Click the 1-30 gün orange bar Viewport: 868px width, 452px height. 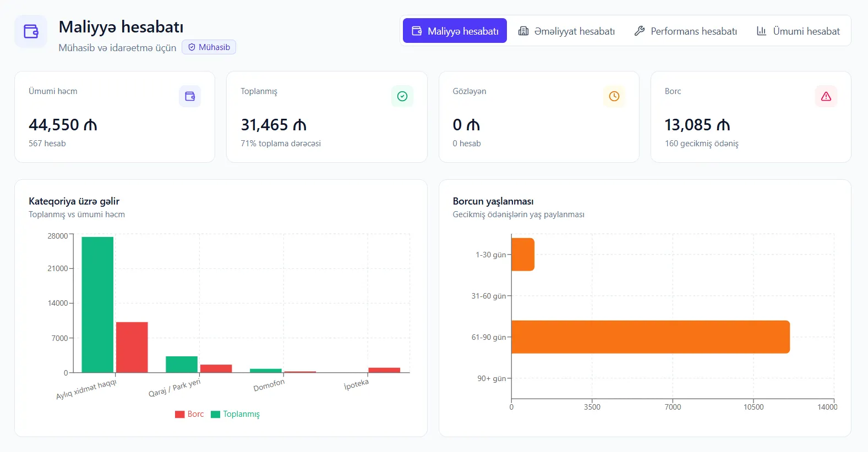(523, 255)
